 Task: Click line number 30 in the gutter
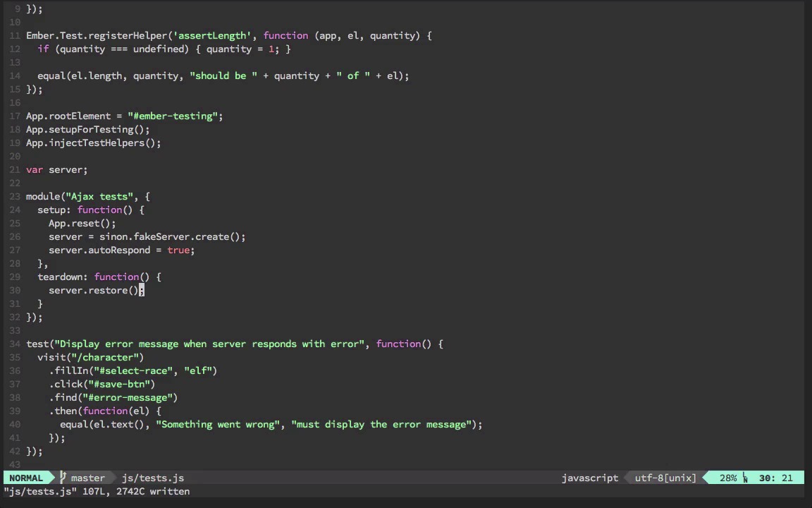pyautogui.click(x=15, y=290)
